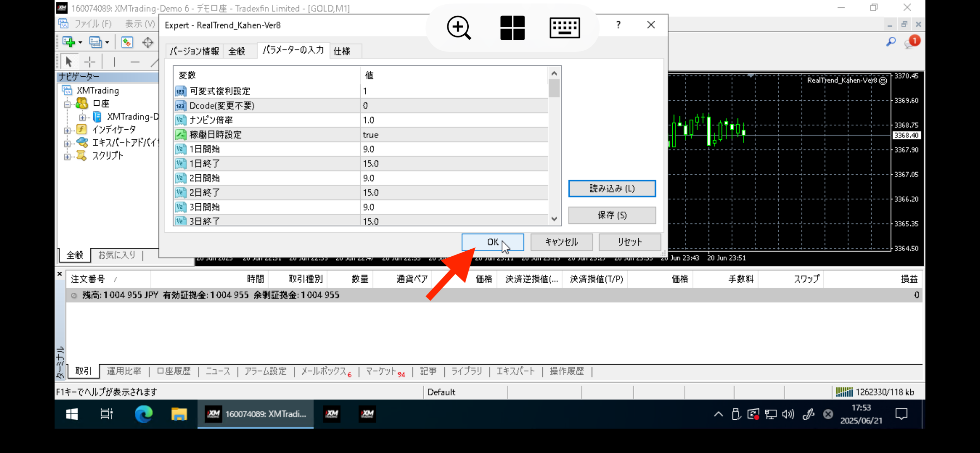This screenshot has width=980, height=453.
Task: Collapse the 口座 tree node
Action: point(67,105)
